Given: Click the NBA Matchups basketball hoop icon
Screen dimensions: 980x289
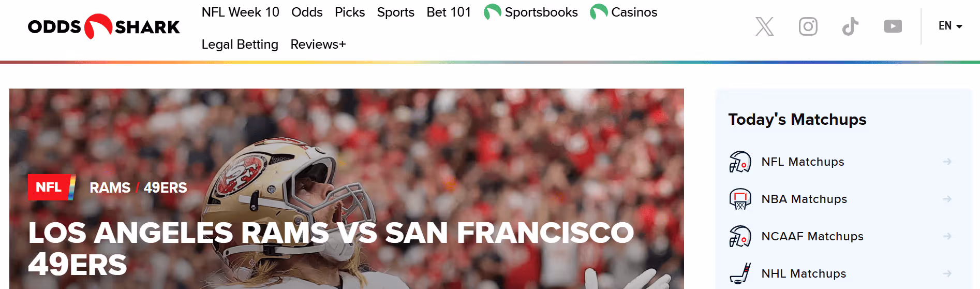Looking at the screenshot, I should tap(740, 199).
